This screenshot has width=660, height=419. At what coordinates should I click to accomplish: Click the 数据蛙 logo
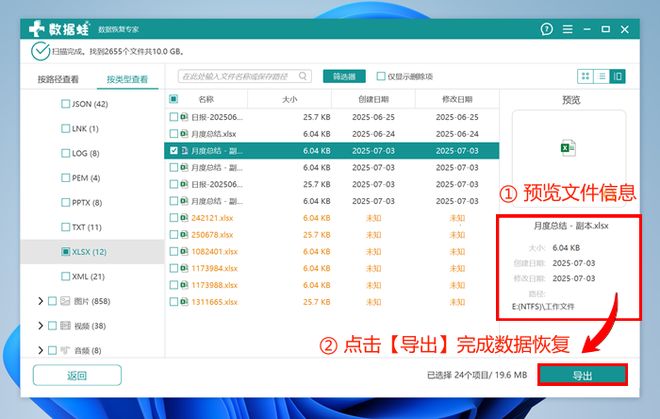click(59, 29)
